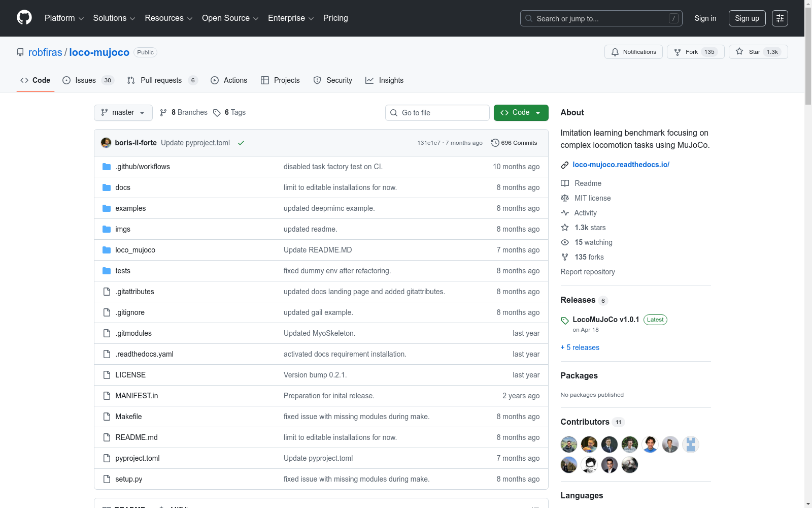Viewport: 812px width, 508px height.
Task: Click the green commit status checkmark
Action: tap(241, 143)
